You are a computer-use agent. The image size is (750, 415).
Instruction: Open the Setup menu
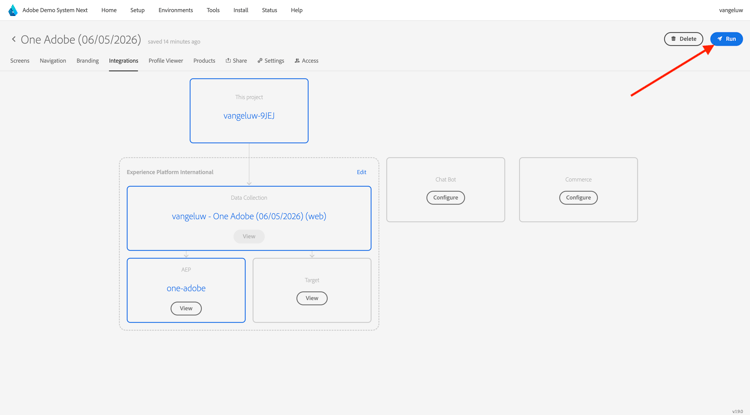(137, 10)
